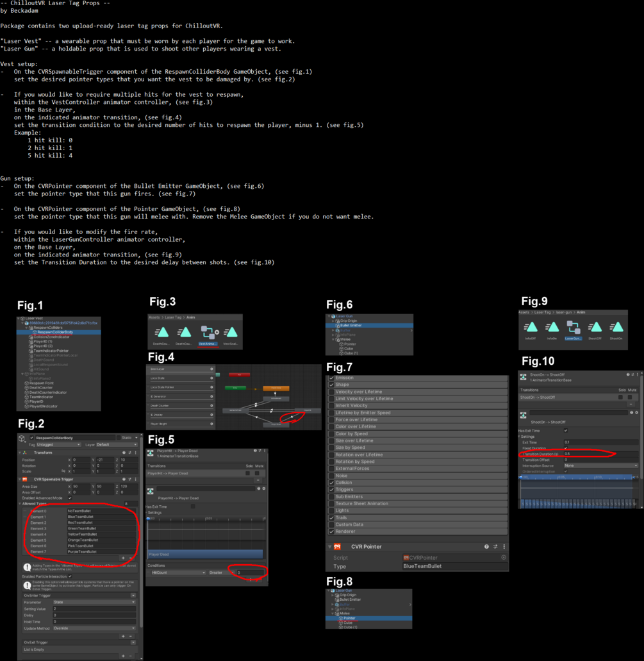Toggle Fixed Duration checkbox in Fig.10

coord(566,448)
